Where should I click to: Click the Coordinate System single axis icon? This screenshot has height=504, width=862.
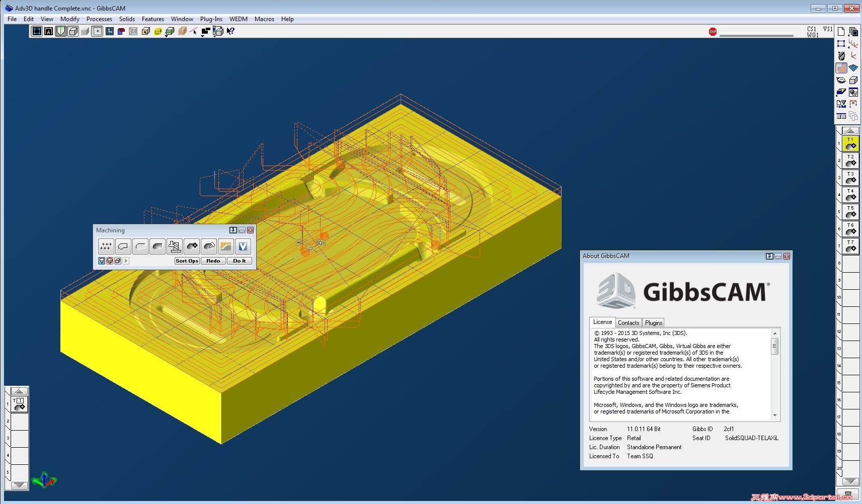tap(854, 56)
